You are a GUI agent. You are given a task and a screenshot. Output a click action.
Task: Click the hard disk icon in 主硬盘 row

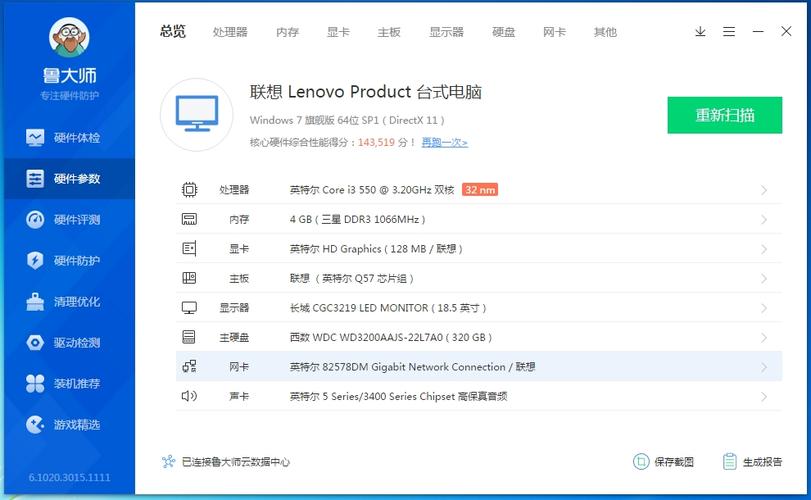coord(189,337)
